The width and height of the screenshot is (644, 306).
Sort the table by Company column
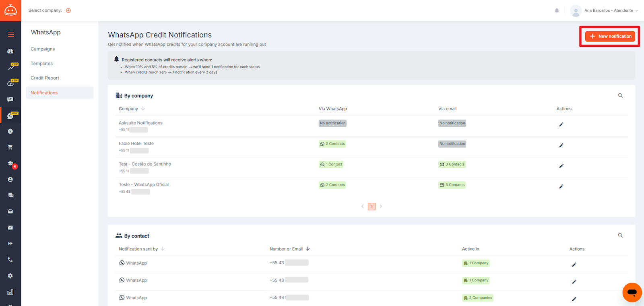[x=132, y=109]
